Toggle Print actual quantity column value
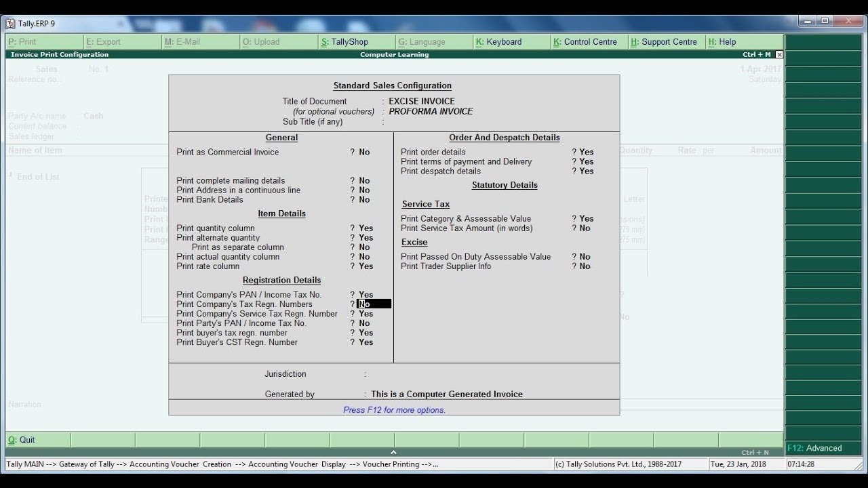The image size is (868, 488). (364, 257)
